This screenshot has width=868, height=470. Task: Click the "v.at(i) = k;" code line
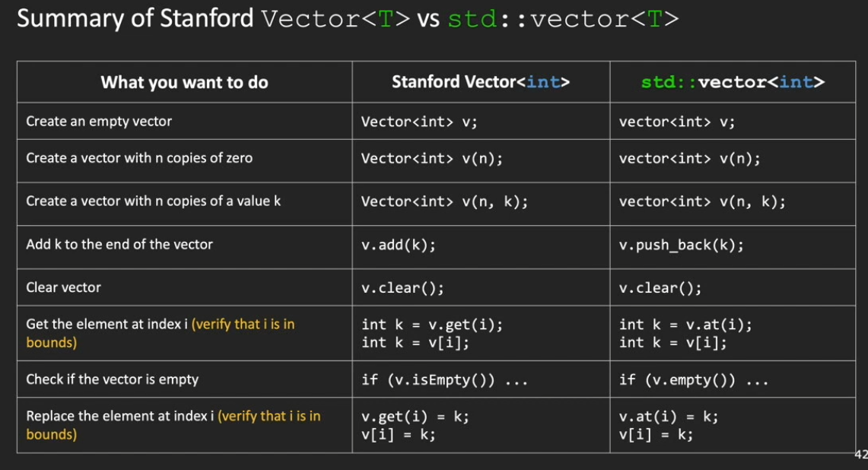pos(668,417)
